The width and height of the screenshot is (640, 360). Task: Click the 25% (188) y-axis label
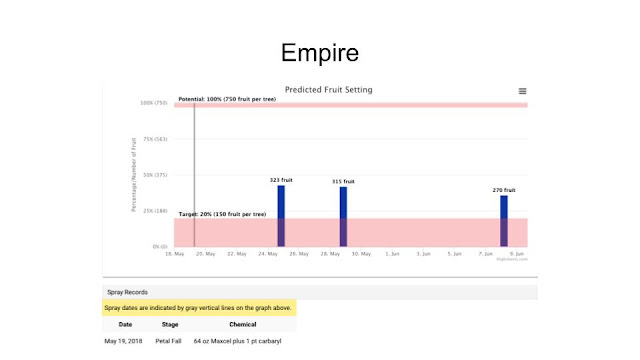155,211
